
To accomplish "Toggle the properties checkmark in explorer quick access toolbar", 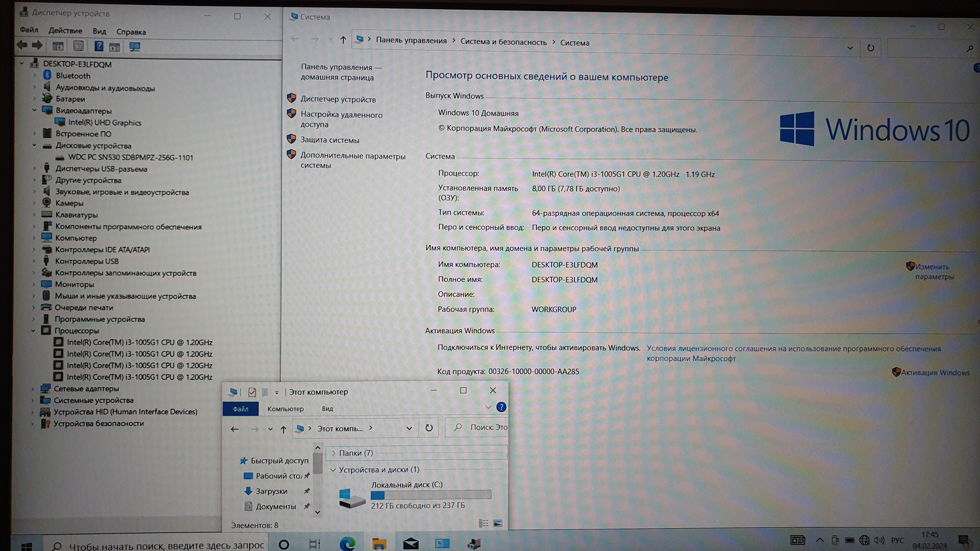I will coord(252,392).
